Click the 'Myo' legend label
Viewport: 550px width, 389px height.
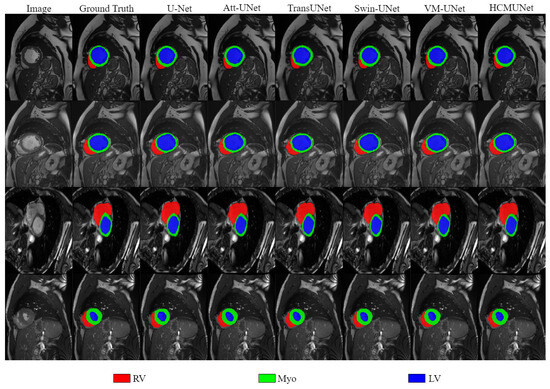(x=287, y=378)
